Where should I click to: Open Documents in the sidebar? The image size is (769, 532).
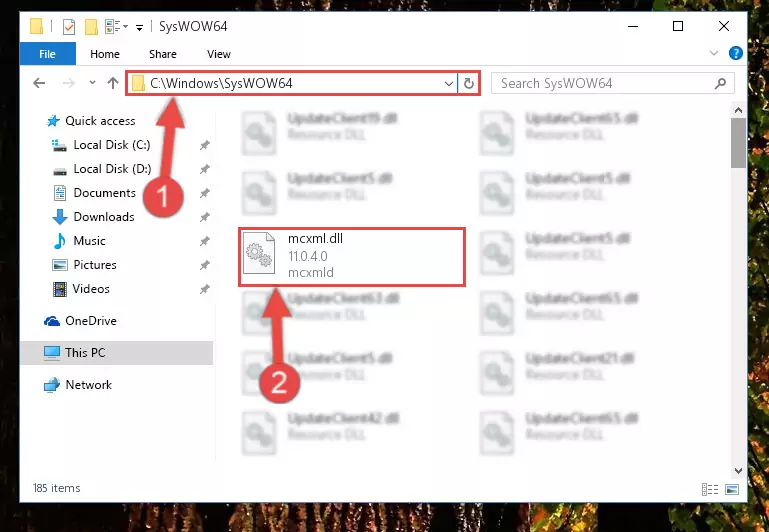pos(104,193)
